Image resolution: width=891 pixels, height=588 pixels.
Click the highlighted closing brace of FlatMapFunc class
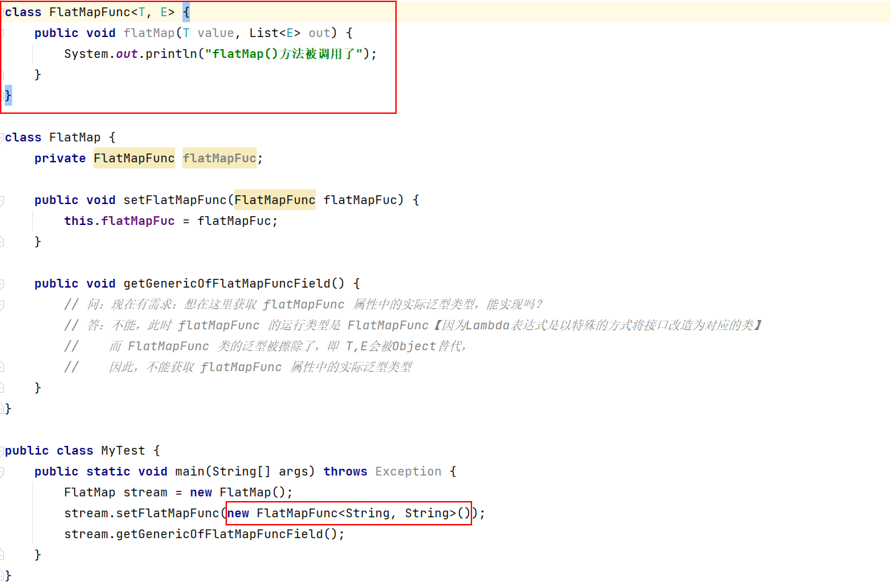[x=8, y=96]
